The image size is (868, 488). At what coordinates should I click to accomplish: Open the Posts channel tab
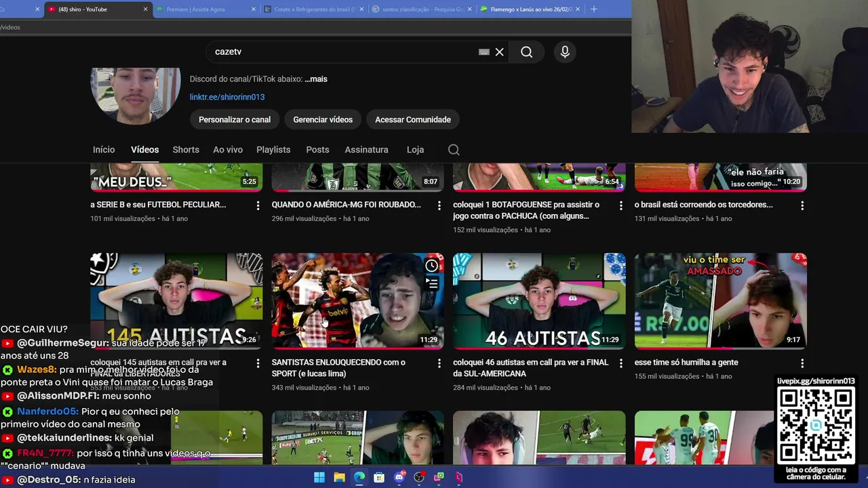317,150
